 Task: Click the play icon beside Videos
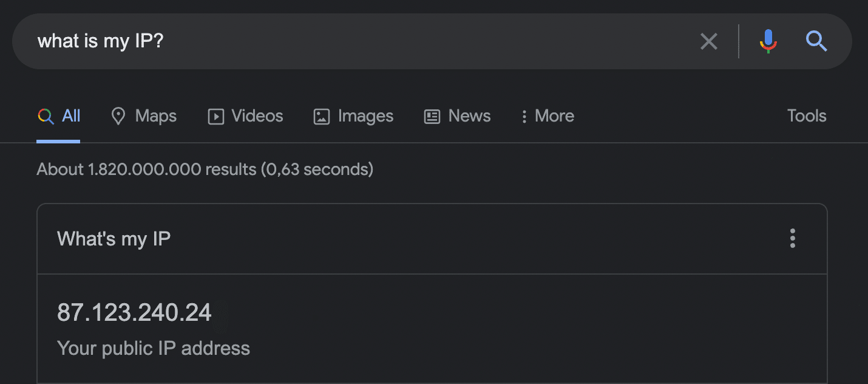pos(216,117)
